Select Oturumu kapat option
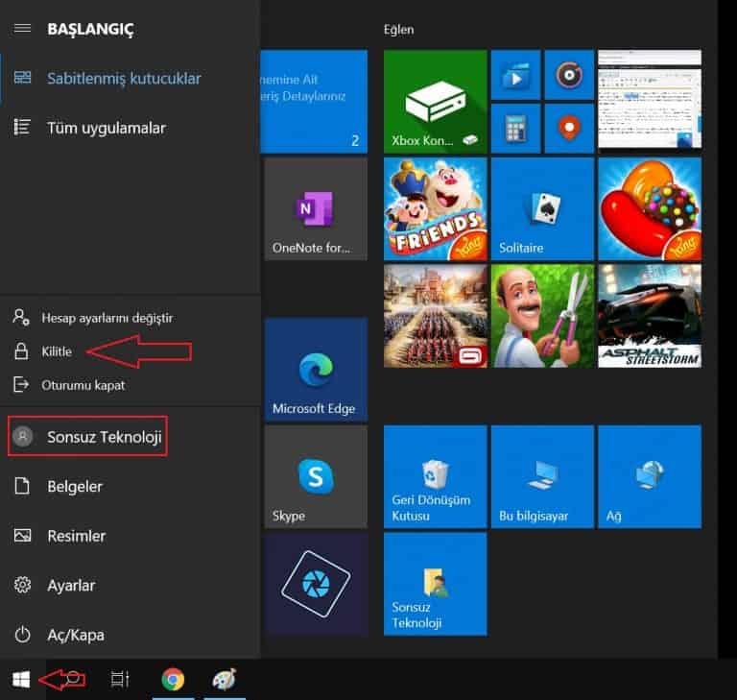737x700 pixels. [x=83, y=385]
